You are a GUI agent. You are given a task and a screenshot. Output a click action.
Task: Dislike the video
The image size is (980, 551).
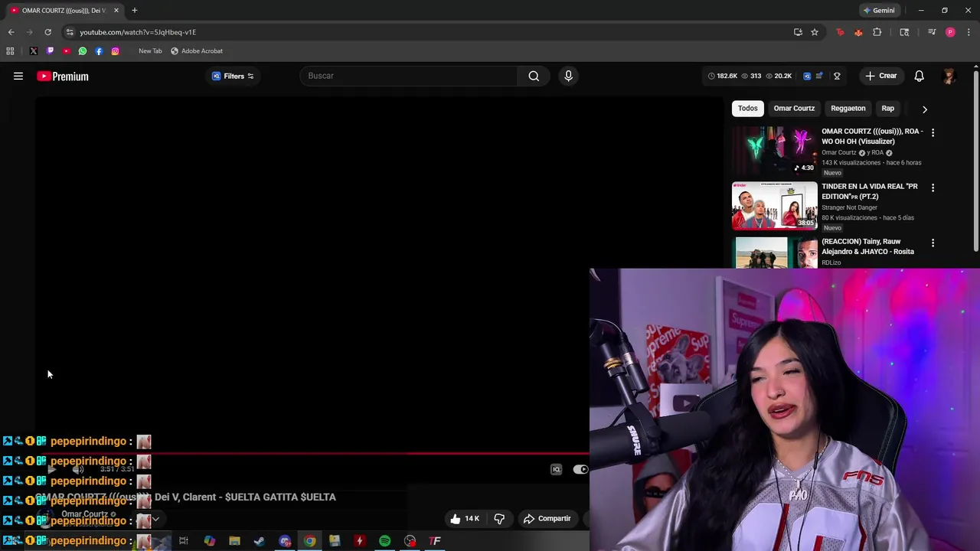[x=499, y=519]
